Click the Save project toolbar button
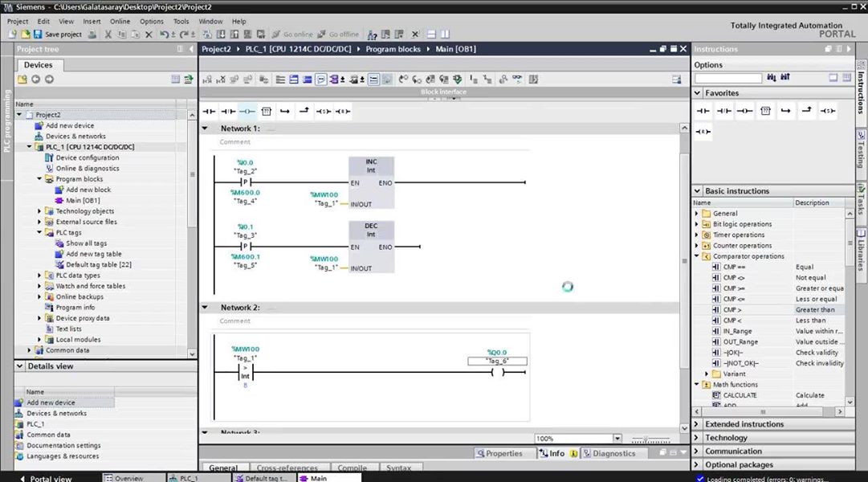Screen dimensions: 868x482 click(58, 35)
